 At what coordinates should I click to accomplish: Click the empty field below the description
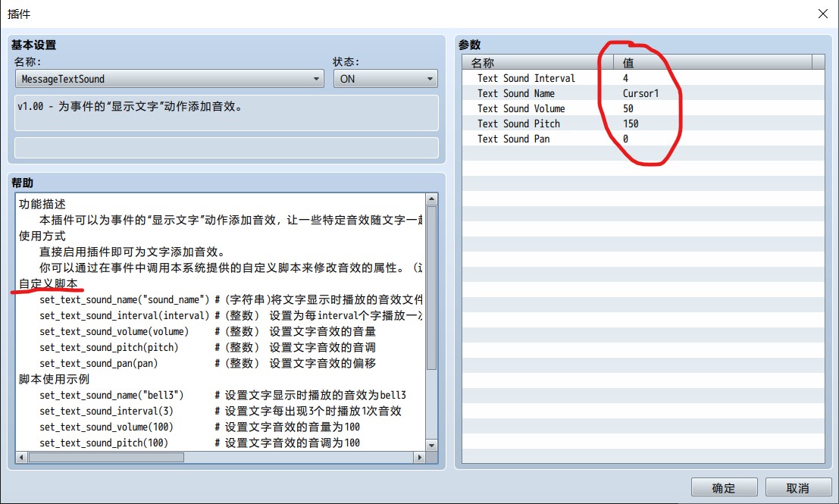click(227, 148)
